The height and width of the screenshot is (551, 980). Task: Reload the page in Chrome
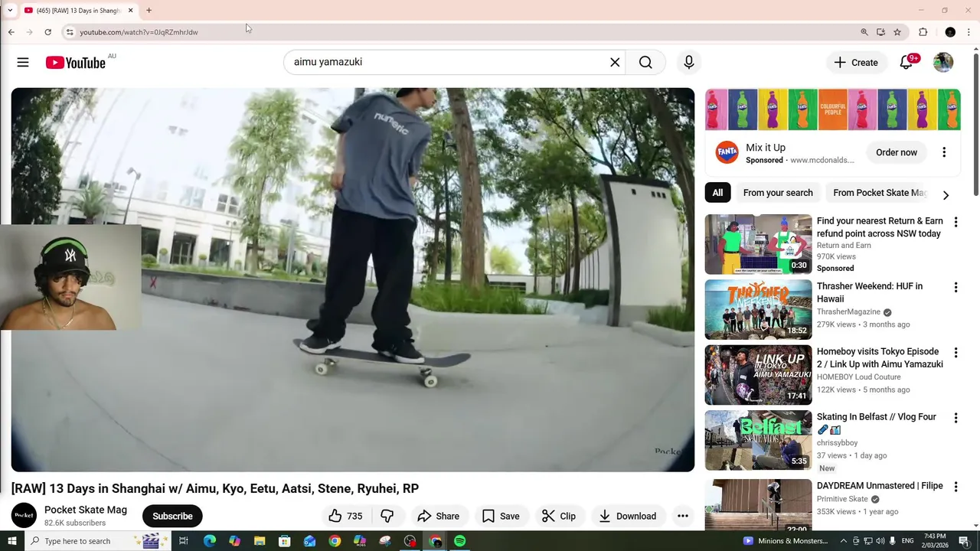pos(47,32)
